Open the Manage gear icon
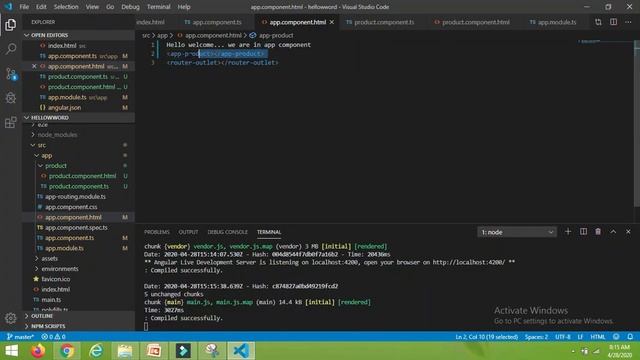 click(11, 318)
